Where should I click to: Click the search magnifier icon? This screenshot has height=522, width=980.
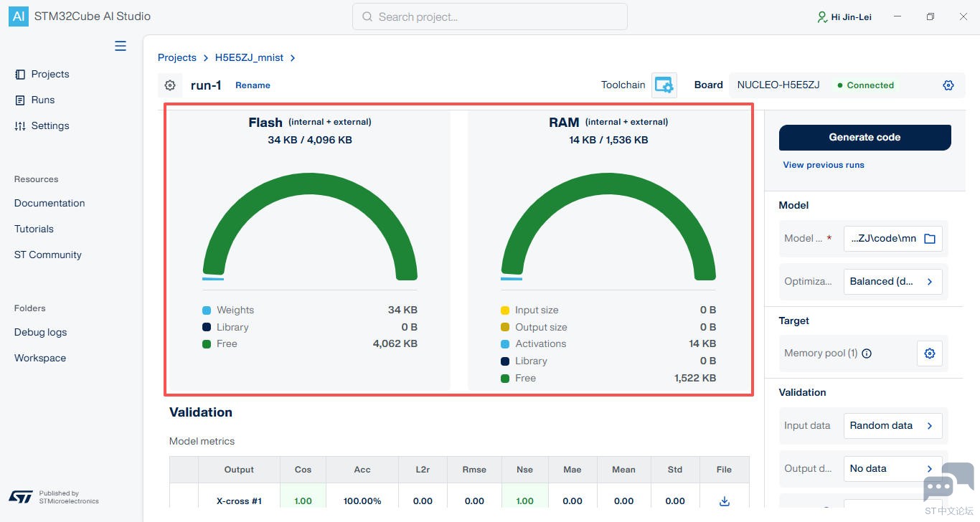click(x=367, y=16)
